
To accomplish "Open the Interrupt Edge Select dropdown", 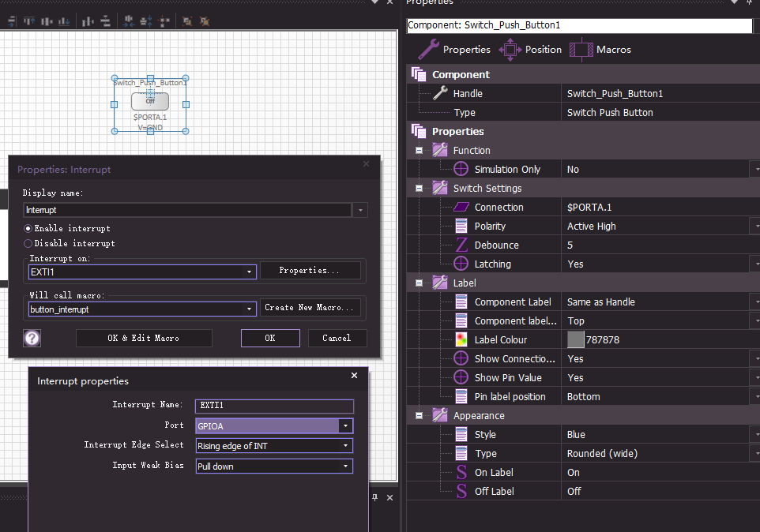I will (x=345, y=446).
